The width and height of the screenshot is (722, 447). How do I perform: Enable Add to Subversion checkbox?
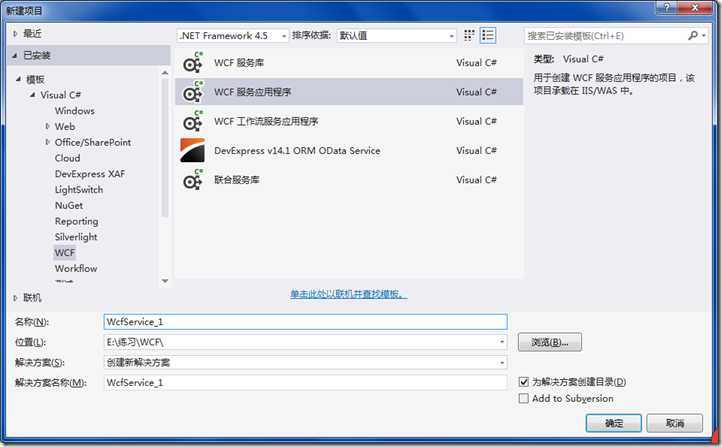(x=524, y=398)
